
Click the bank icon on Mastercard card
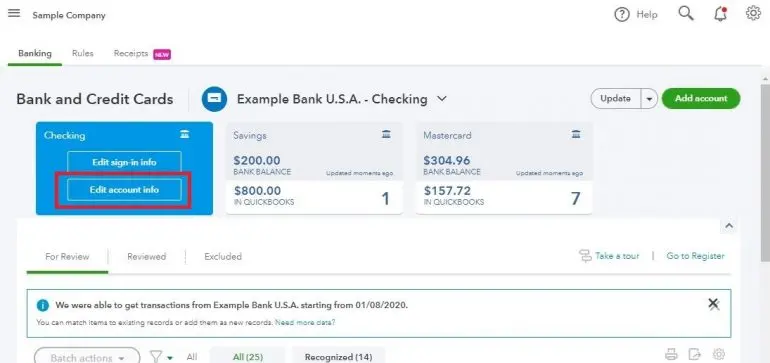click(576, 134)
